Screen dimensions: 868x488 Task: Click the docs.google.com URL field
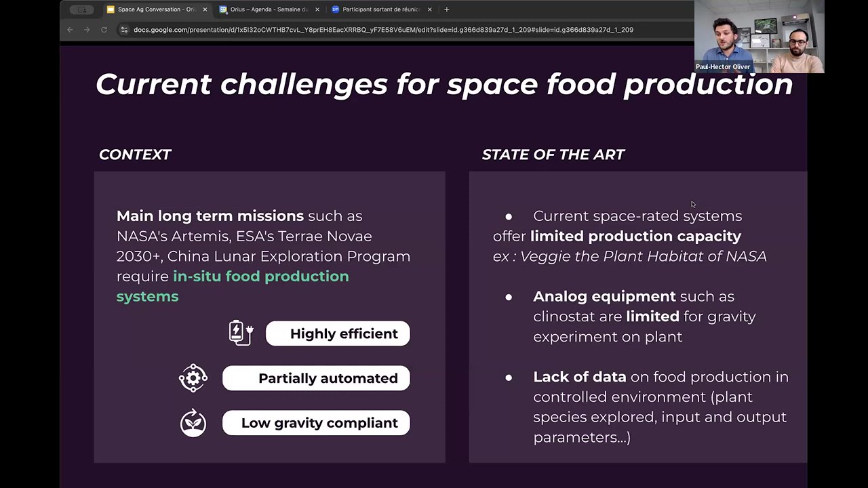383,30
